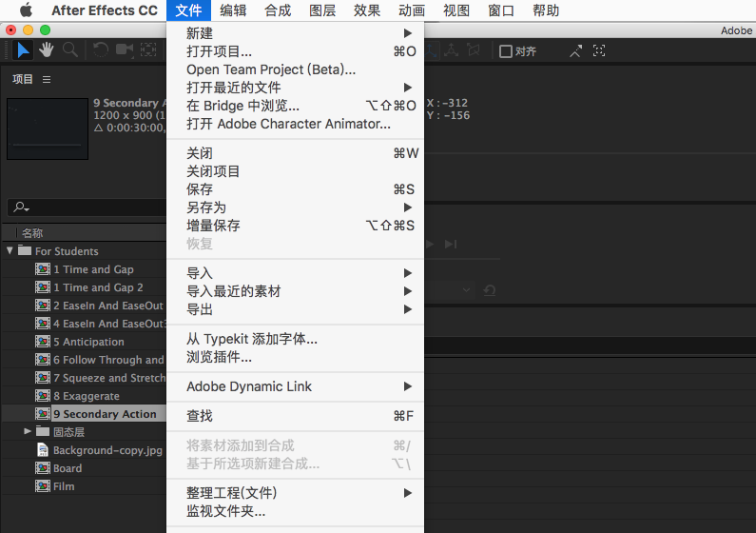756x533 pixels.
Task: Open the 窗口 menu
Action: pos(501,10)
